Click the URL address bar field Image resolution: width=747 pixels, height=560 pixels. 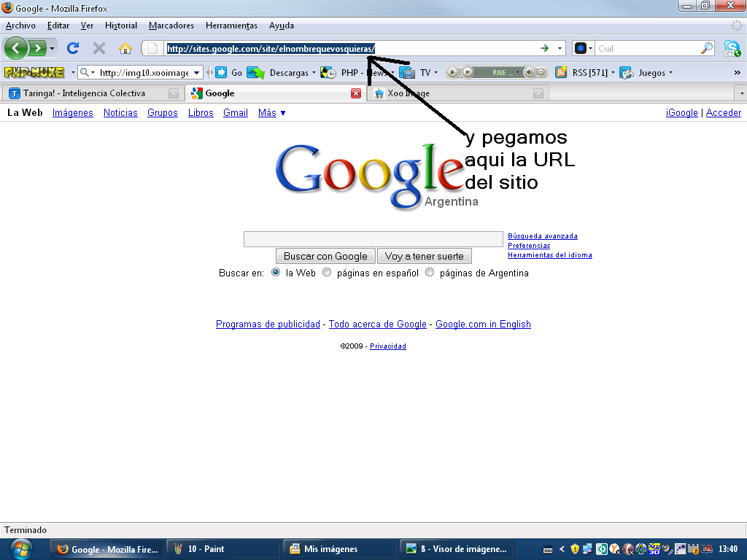[352, 48]
